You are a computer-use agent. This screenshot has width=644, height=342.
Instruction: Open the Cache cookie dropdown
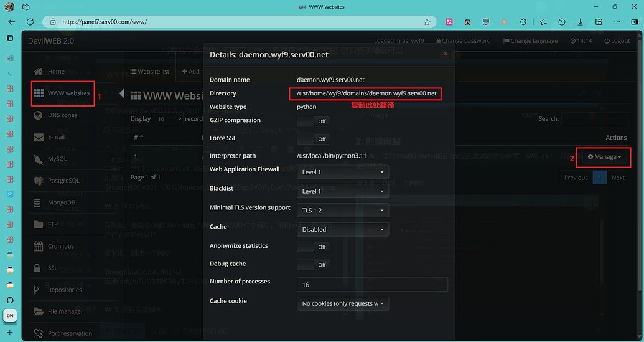click(343, 303)
